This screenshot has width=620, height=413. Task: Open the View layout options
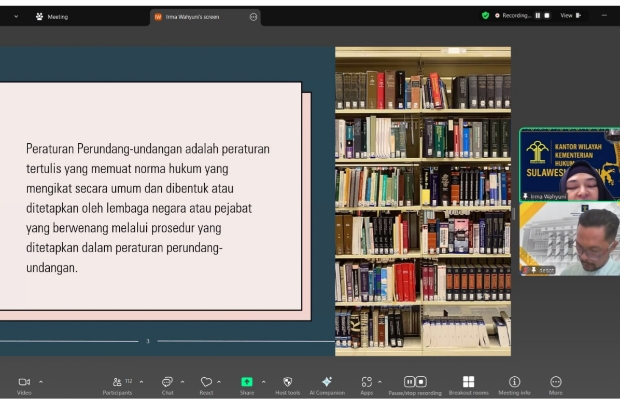click(x=569, y=16)
